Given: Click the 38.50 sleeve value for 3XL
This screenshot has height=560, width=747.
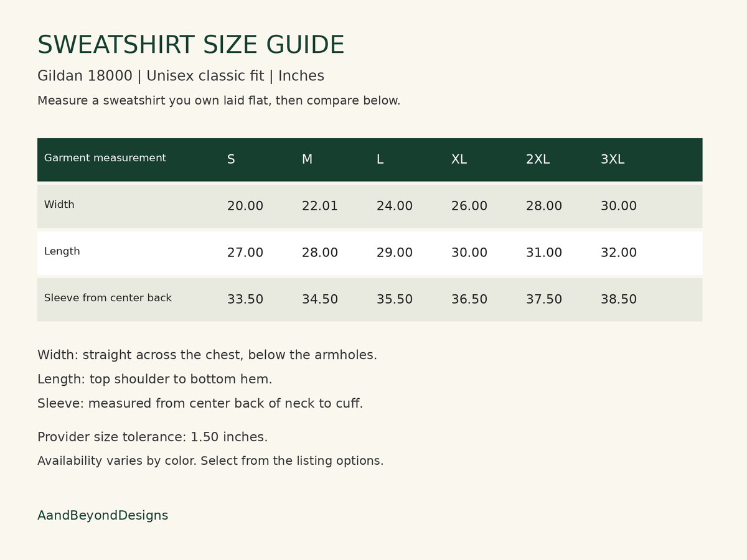Looking at the screenshot, I should [619, 299].
